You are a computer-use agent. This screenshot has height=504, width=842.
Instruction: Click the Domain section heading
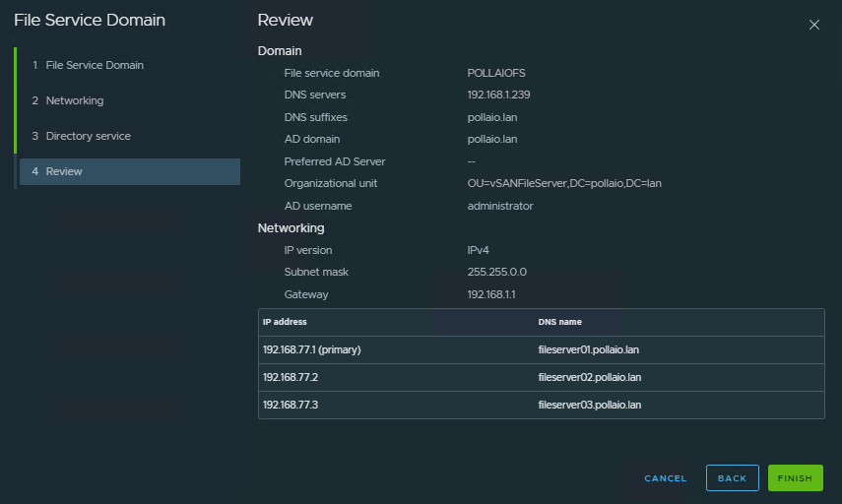(280, 51)
